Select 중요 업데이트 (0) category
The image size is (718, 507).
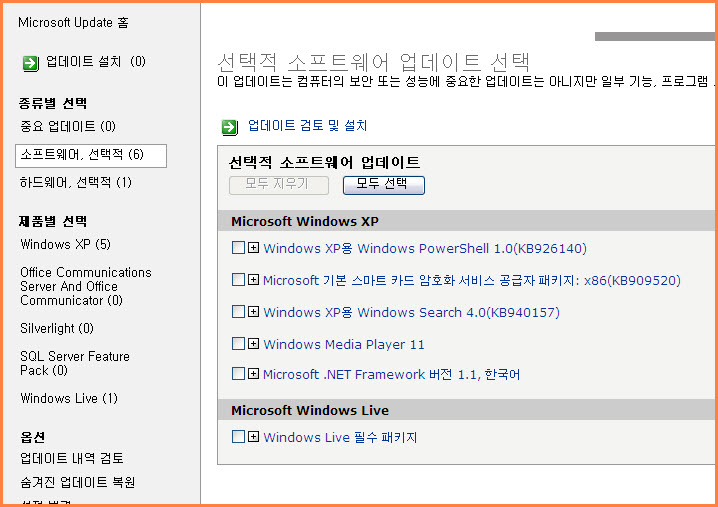click(x=68, y=126)
